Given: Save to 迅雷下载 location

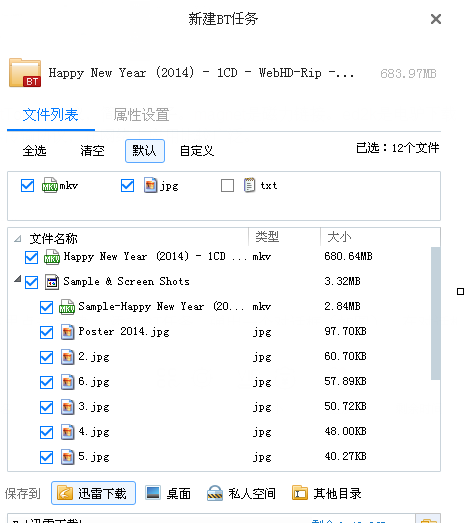Looking at the screenshot, I should coord(93,493).
